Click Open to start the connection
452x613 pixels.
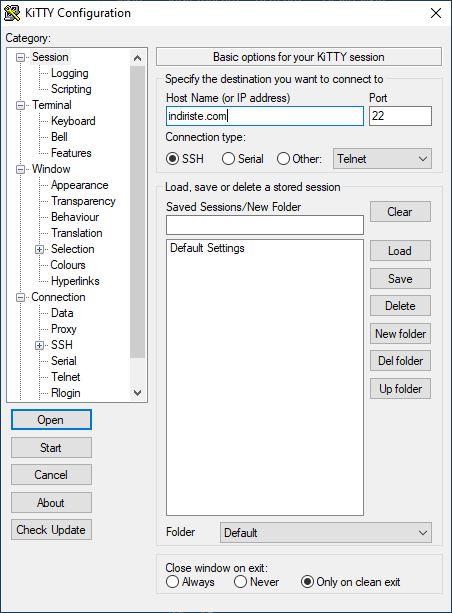[x=51, y=419]
